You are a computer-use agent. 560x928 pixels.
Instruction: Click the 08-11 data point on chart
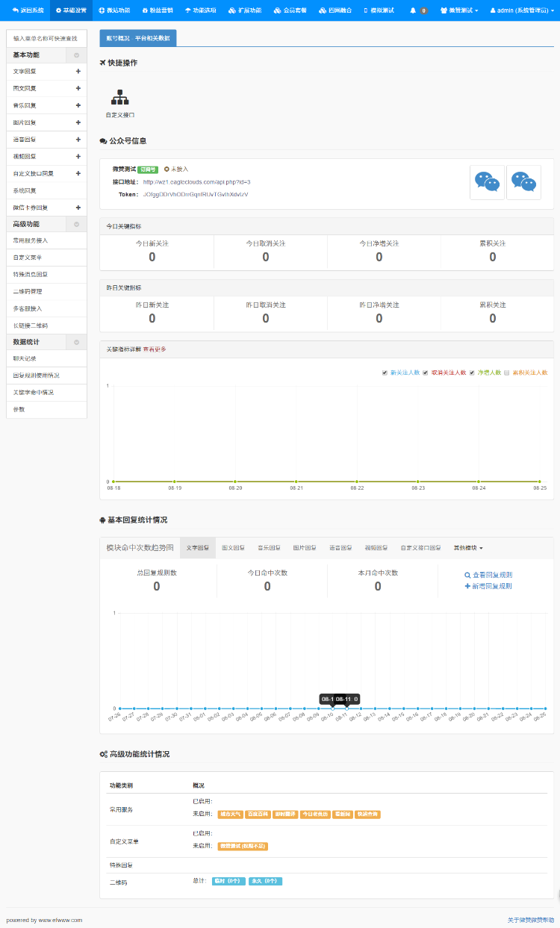pos(347,709)
